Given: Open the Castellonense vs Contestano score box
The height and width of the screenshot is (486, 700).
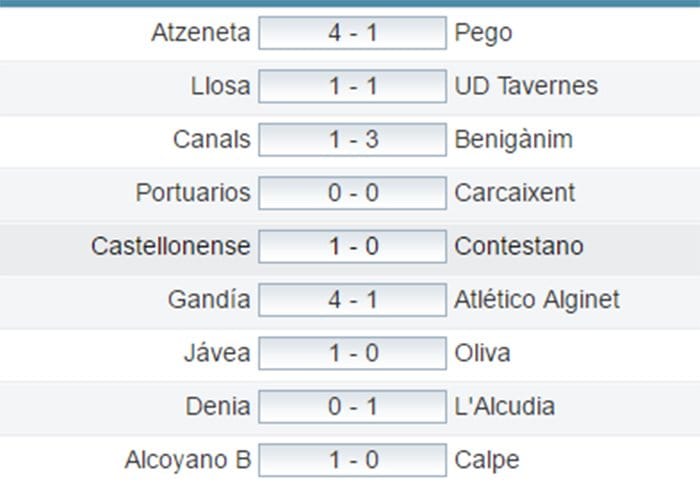Looking at the screenshot, I should (352, 246).
